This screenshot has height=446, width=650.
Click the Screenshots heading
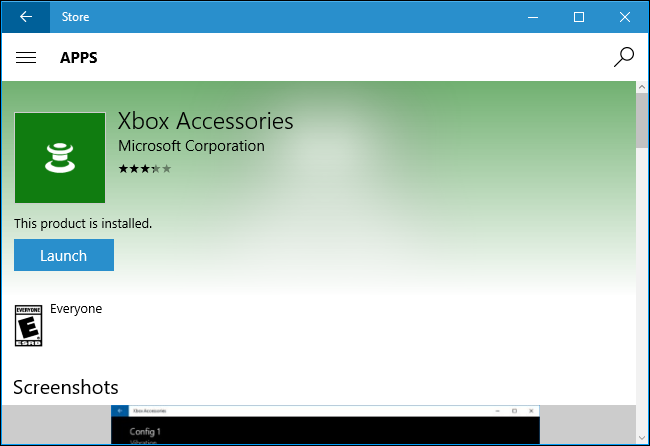65,388
